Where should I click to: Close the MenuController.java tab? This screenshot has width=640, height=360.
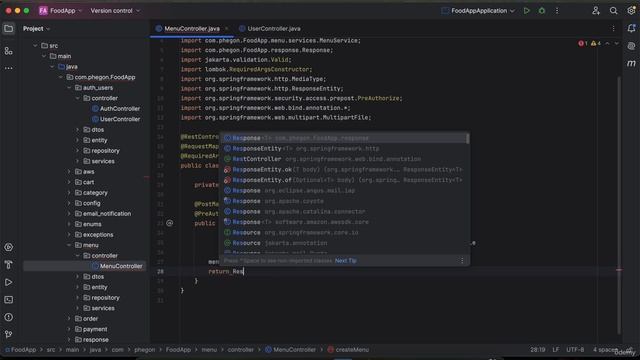[x=227, y=29]
